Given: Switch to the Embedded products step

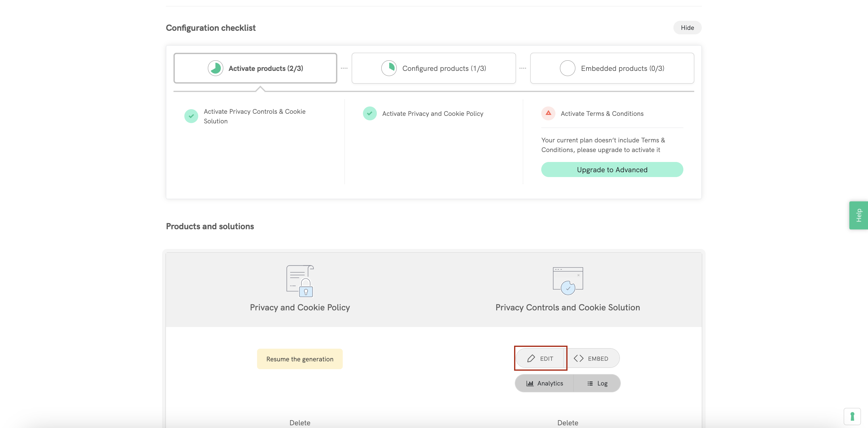Looking at the screenshot, I should click(x=612, y=68).
